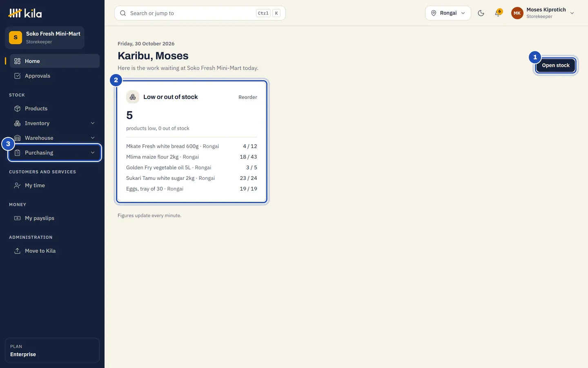Open the Rongai location dropdown
The width and height of the screenshot is (588, 368).
[448, 13]
